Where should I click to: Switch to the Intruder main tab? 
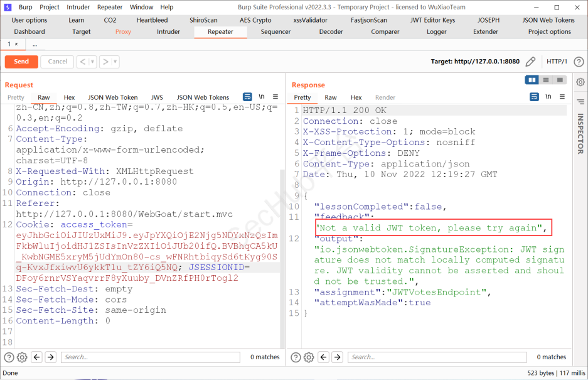point(168,31)
